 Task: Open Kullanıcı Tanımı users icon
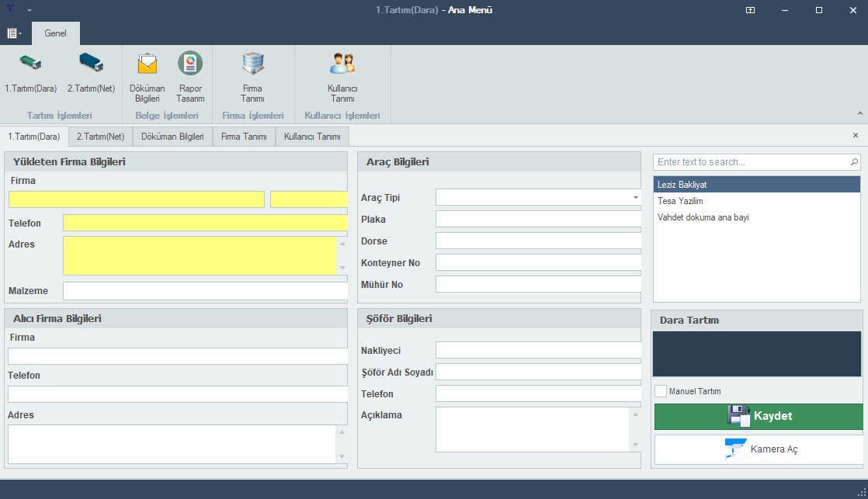(x=342, y=64)
